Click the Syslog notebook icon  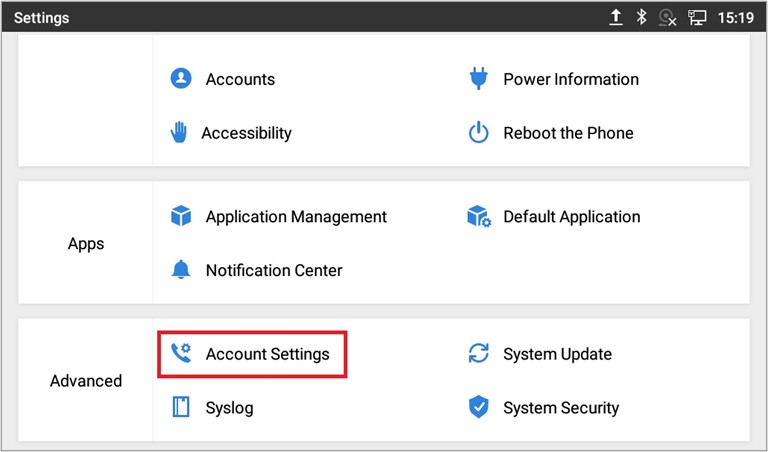coord(181,408)
